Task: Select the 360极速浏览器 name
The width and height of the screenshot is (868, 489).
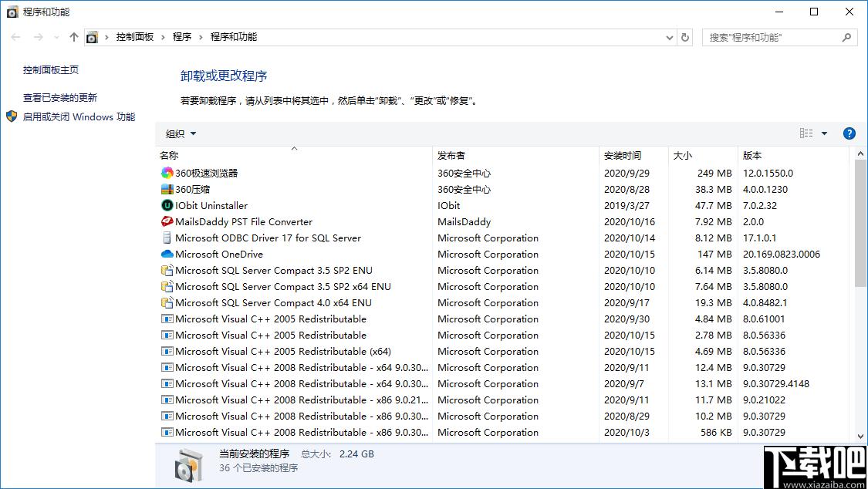Action: (207, 173)
